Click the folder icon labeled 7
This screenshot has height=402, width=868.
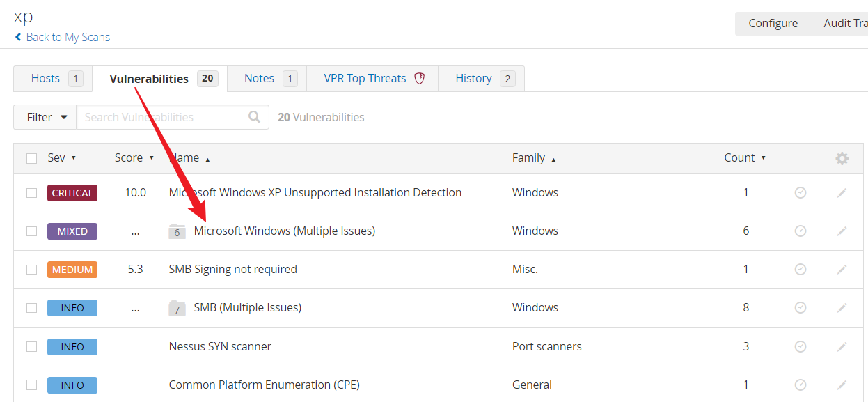[x=177, y=308]
